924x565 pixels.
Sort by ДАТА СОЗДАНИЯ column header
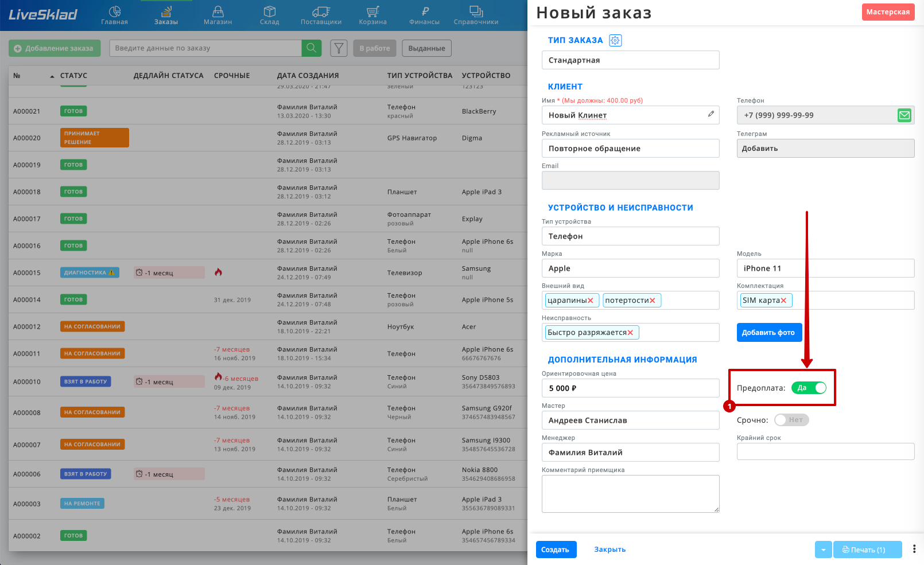(x=308, y=76)
